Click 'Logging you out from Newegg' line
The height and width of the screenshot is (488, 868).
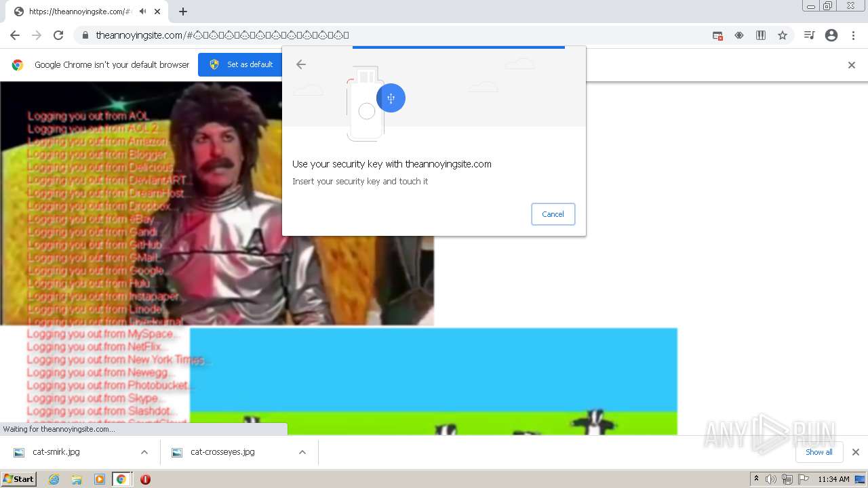pyautogui.click(x=100, y=373)
